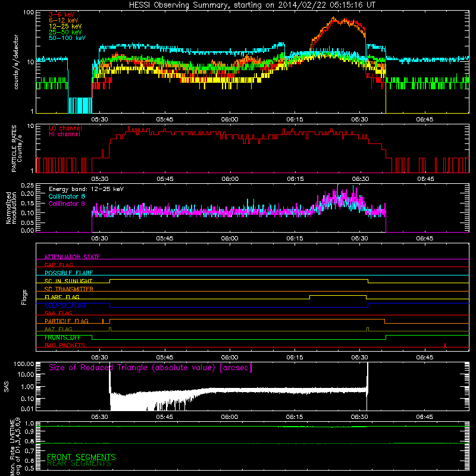
Task: Click the REAR SEGMENTS legend label
Action: (79, 464)
